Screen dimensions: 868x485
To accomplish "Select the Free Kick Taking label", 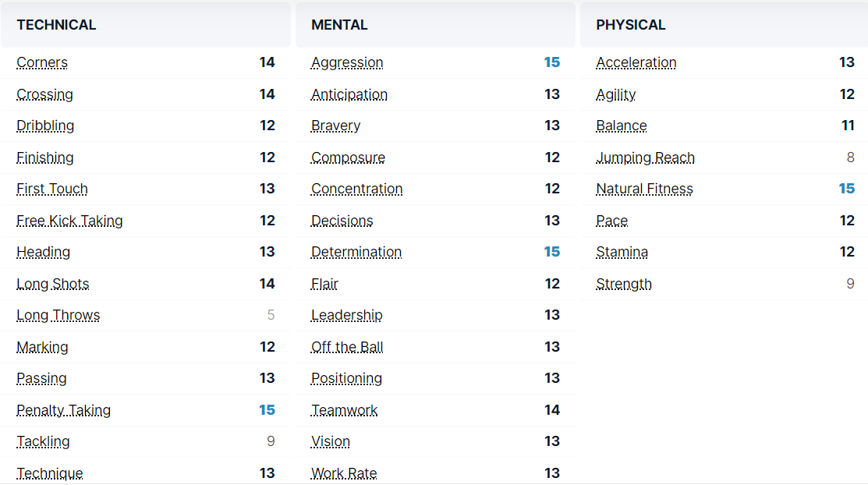I will [69, 221].
